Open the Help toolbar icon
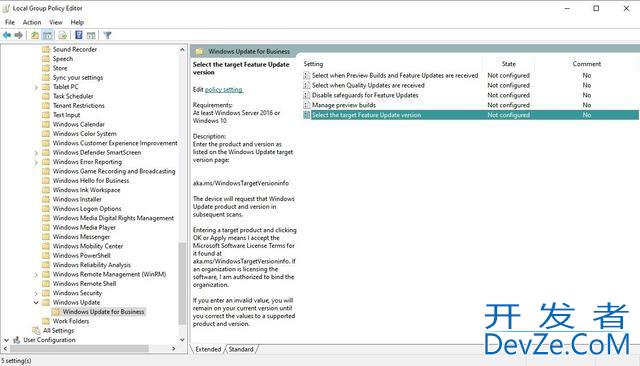 79,35
